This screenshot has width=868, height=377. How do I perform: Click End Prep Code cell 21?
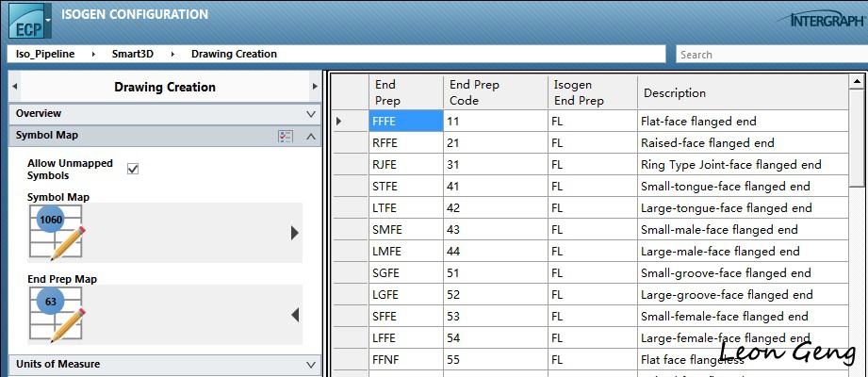click(496, 143)
